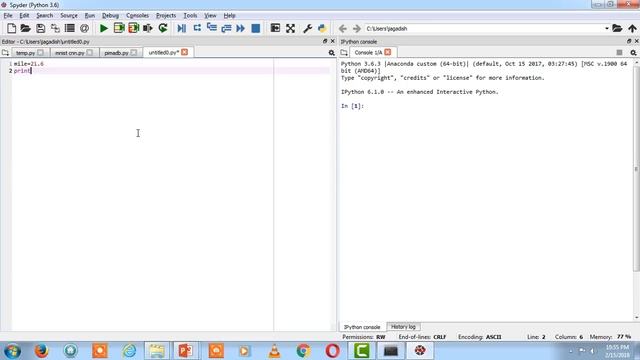Launch Chrome from the taskbar
The width and height of the screenshot is (640, 360).
pyautogui.click(x=303, y=351)
